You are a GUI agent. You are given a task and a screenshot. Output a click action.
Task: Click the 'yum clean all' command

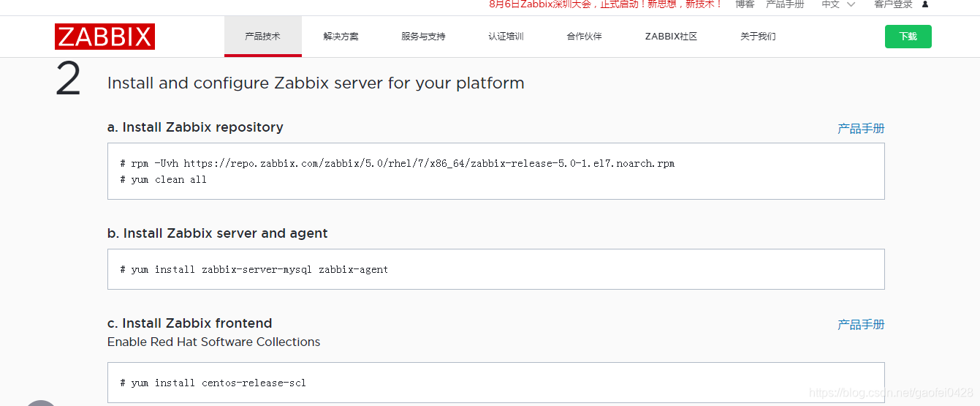[x=164, y=179]
